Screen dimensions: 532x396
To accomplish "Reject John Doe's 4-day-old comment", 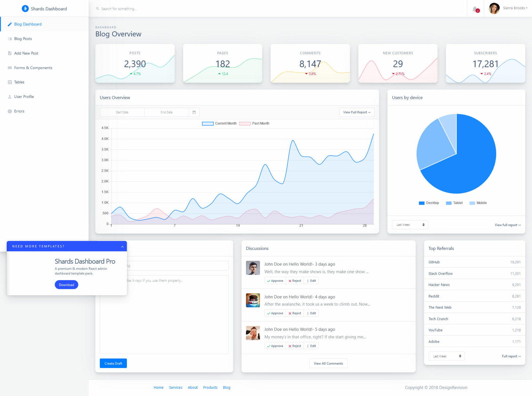I will (295, 313).
